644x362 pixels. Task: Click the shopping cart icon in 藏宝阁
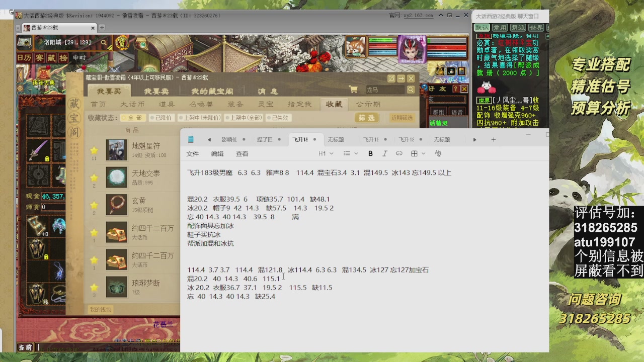353,89
